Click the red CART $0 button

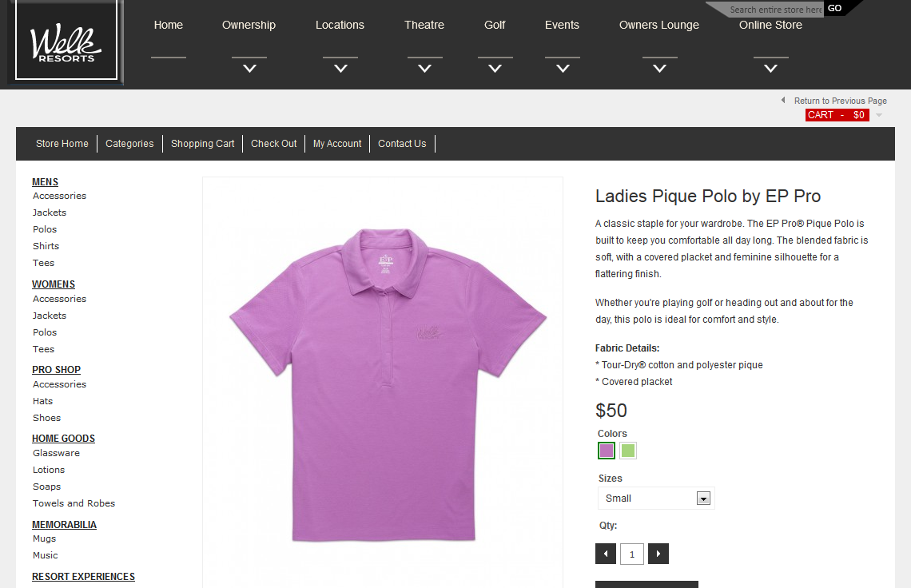click(x=837, y=115)
